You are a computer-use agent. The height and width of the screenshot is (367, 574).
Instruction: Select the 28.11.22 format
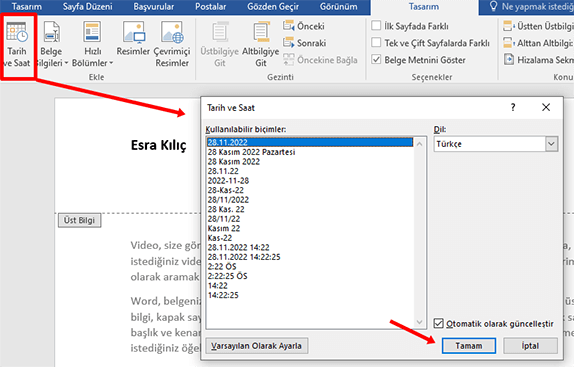[x=310, y=171]
